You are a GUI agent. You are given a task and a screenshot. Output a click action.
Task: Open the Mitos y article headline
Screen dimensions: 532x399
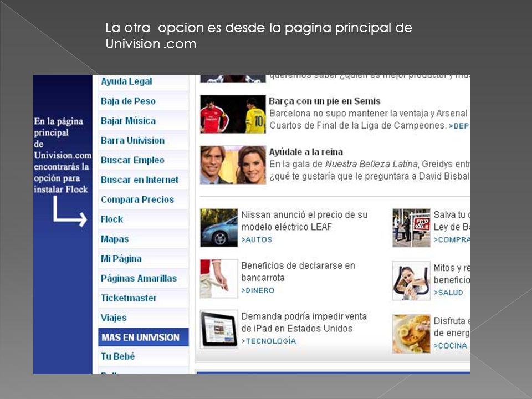452,274
